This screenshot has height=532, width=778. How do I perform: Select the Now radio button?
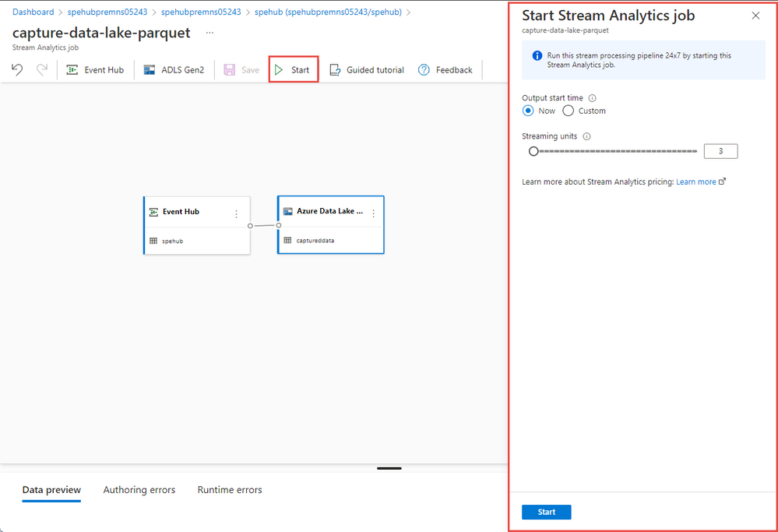528,111
